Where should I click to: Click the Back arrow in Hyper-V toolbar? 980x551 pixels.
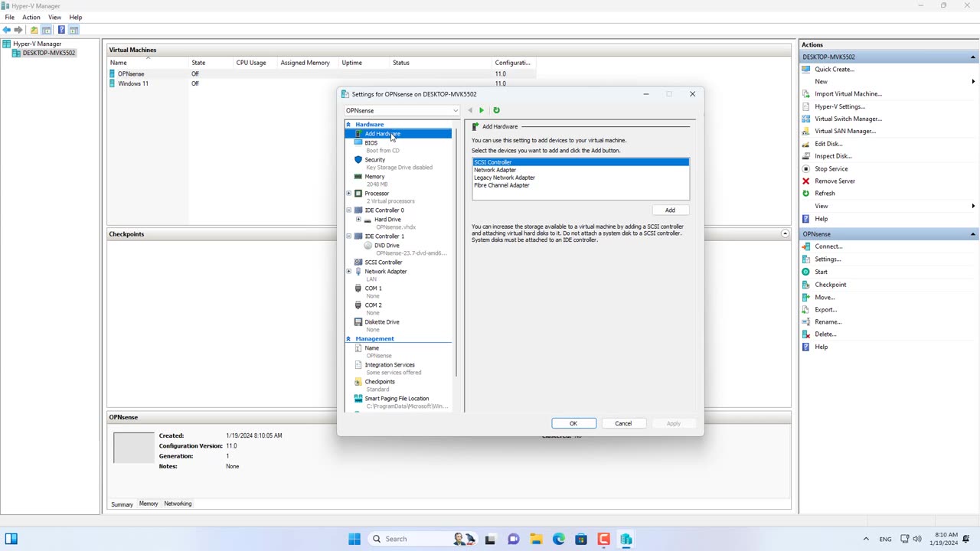[7, 30]
